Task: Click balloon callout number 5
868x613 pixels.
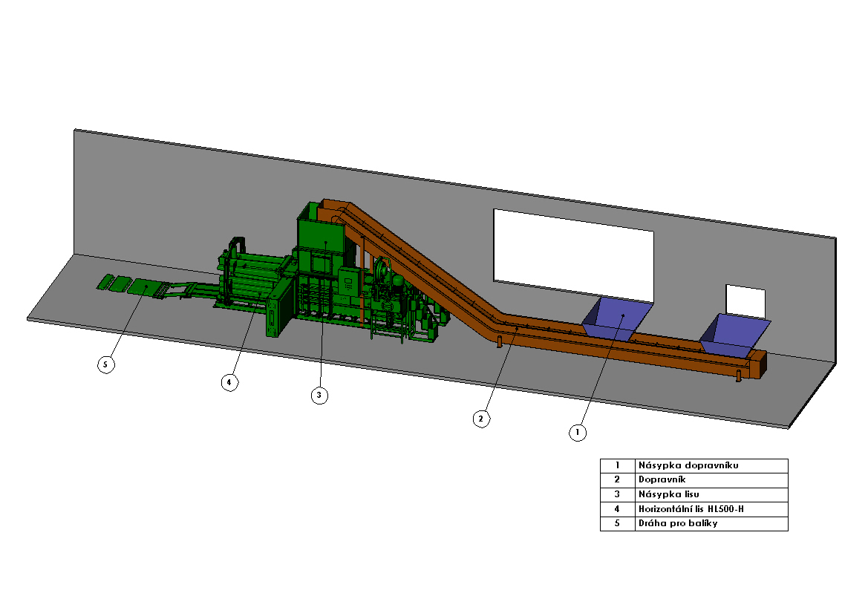Action: pyautogui.click(x=105, y=364)
